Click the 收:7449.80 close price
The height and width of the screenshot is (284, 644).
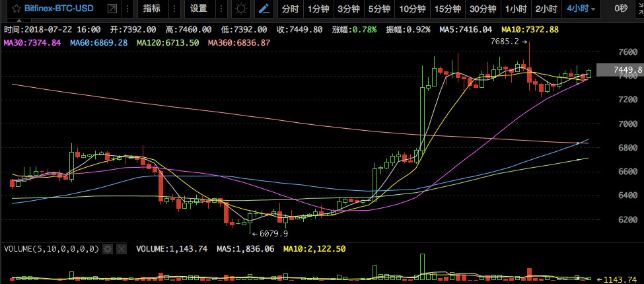[299, 30]
